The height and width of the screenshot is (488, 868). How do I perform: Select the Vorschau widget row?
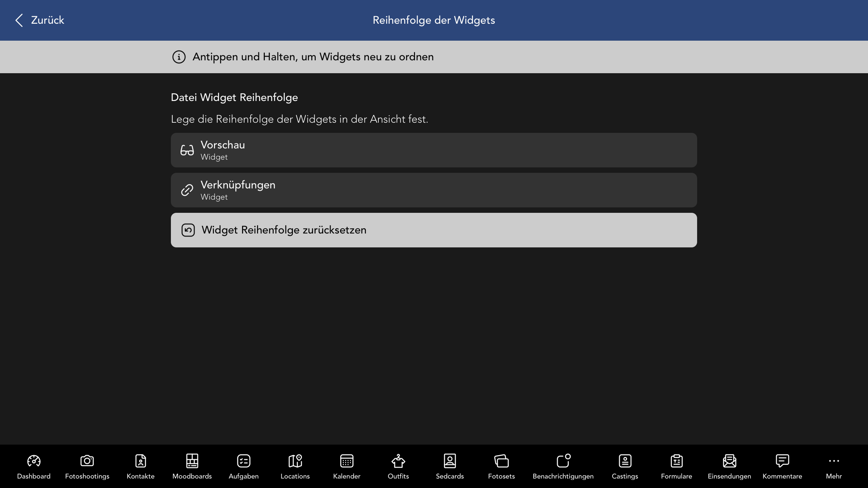pyautogui.click(x=434, y=150)
